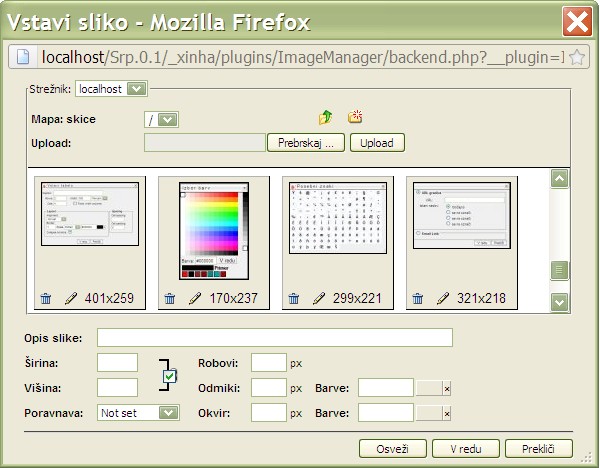Click the Opis slike text field
Viewport: 600px width, 468px height.
[x=274, y=337]
